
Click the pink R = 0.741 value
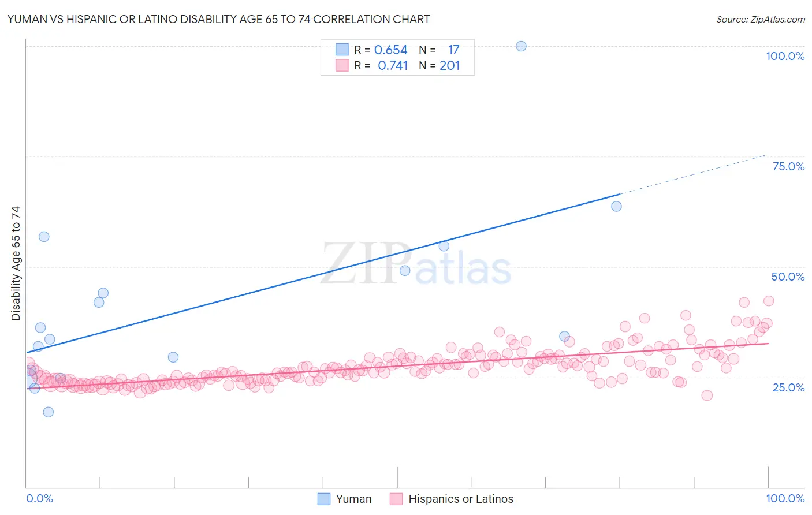click(x=393, y=66)
